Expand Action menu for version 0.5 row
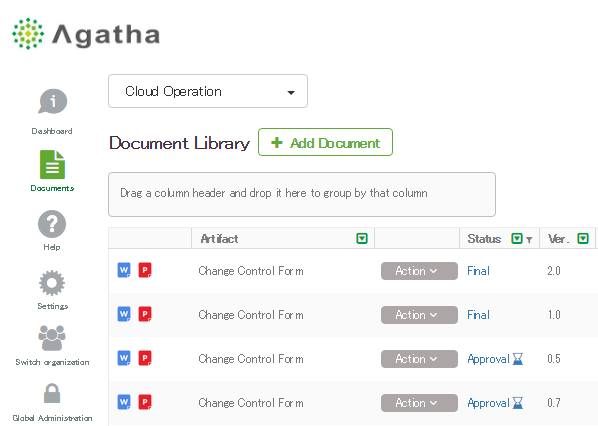Image resolution: width=598 pixels, height=426 pixels. [419, 359]
